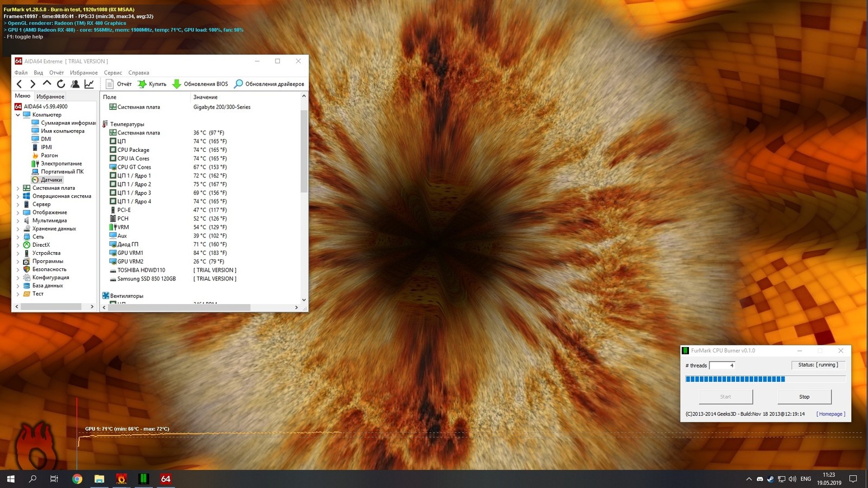The height and width of the screenshot is (488, 868).
Task: Open the Homepage link in CPU Burner
Action: pyautogui.click(x=831, y=414)
